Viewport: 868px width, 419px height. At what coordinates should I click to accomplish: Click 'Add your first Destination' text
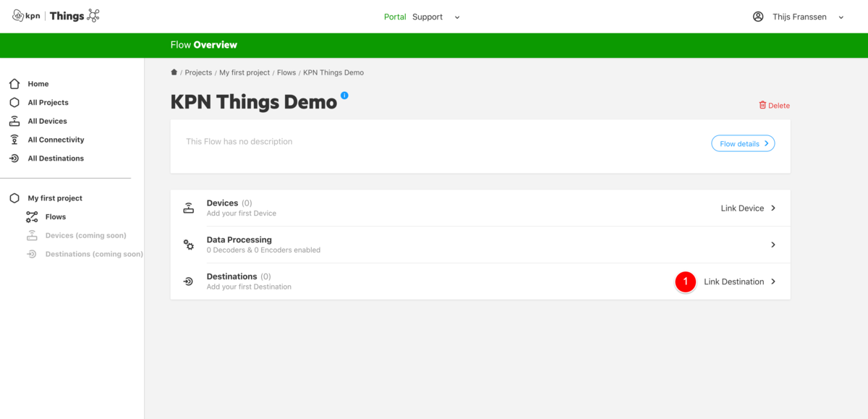point(249,287)
